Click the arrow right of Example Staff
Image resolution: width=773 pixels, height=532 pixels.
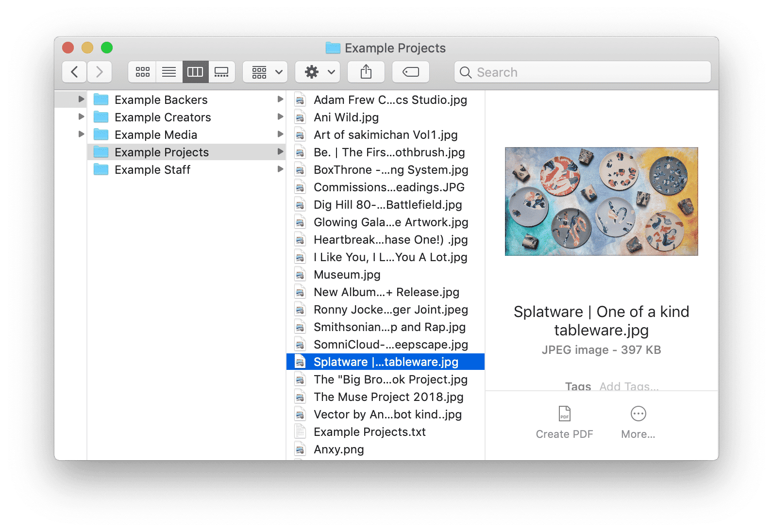click(x=280, y=169)
